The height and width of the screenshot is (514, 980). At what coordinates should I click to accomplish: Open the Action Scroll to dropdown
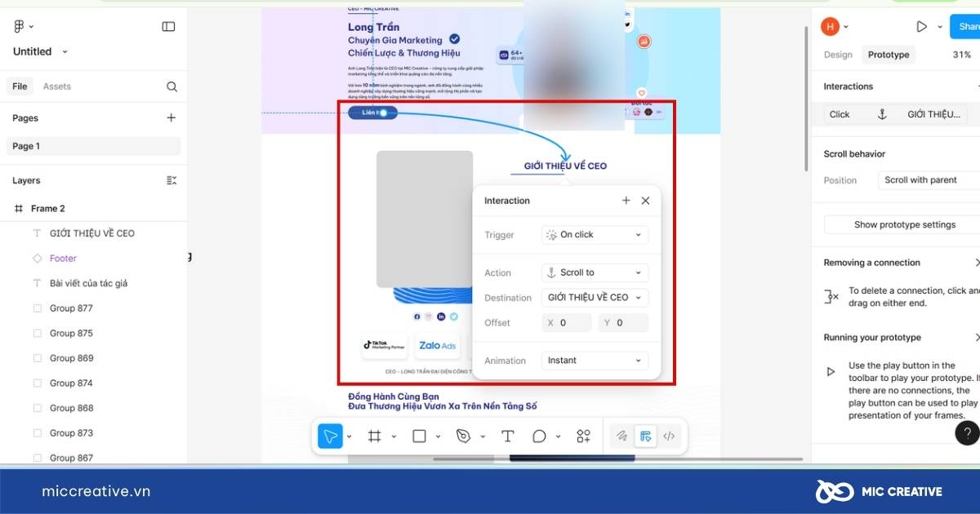[595, 273]
